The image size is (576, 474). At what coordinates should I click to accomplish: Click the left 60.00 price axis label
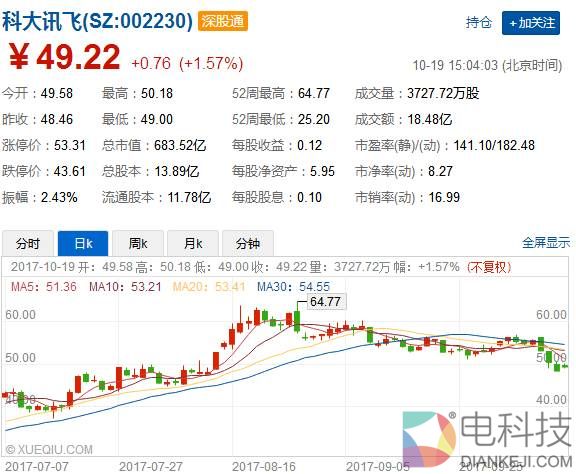click(21, 315)
